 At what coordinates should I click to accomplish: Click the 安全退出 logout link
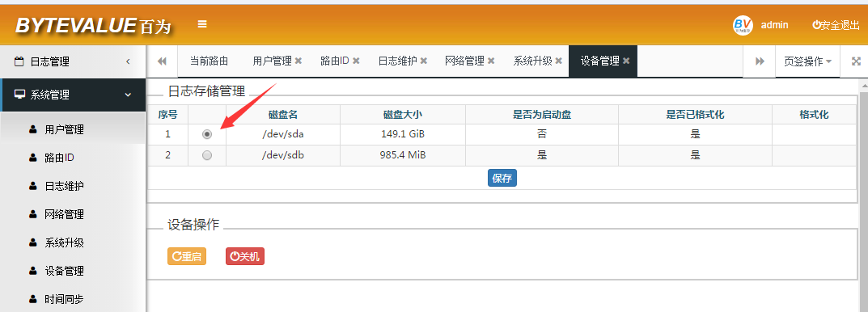pyautogui.click(x=836, y=25)
